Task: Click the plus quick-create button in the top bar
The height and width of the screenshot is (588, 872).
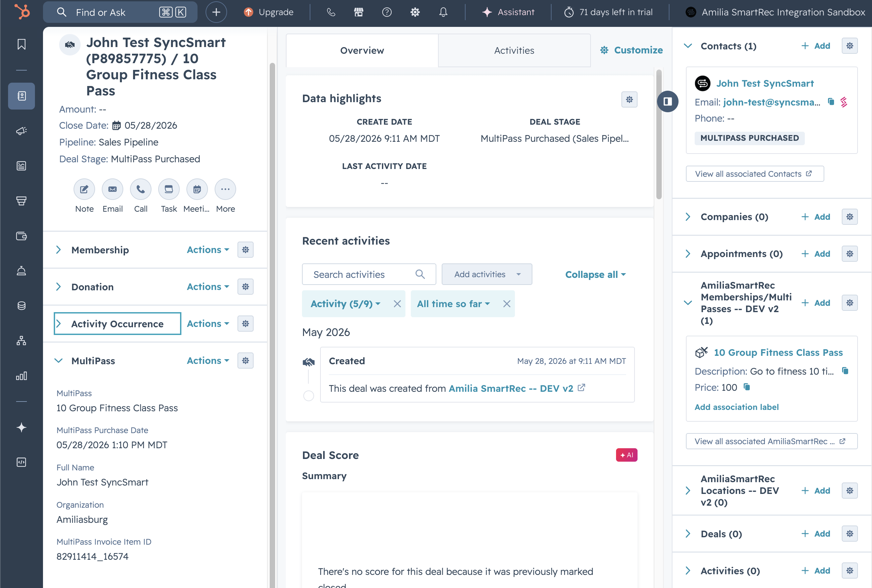Action: click(x=216, y=12)
